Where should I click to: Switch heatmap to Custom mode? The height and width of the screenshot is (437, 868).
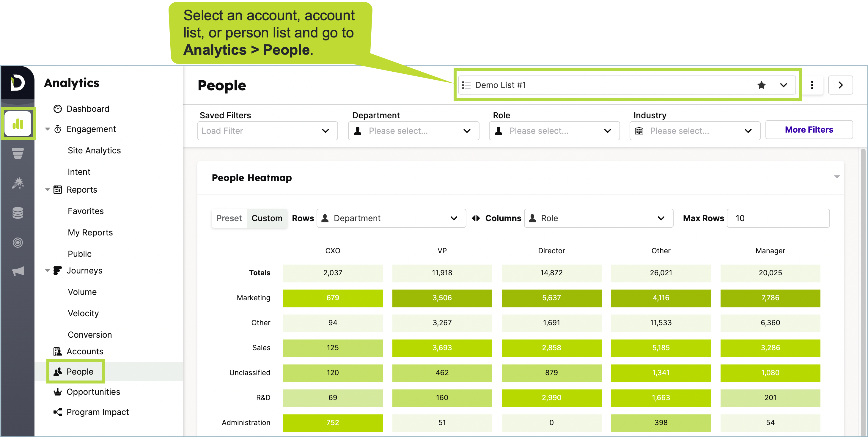click(x=267, y=218)
